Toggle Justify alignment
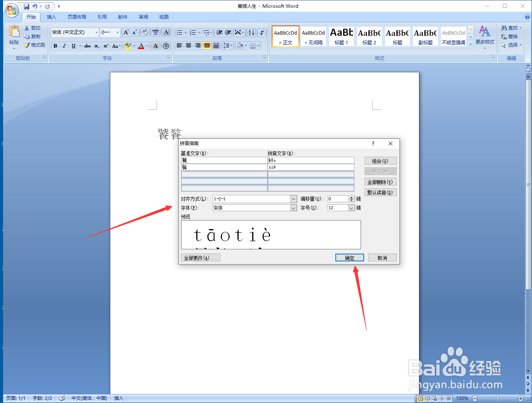 [207, 46]
